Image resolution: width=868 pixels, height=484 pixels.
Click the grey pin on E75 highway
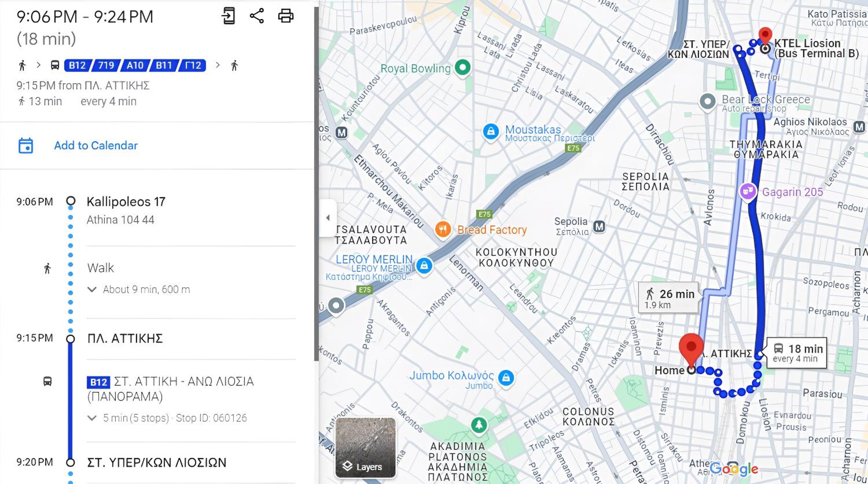click(336, 306)
